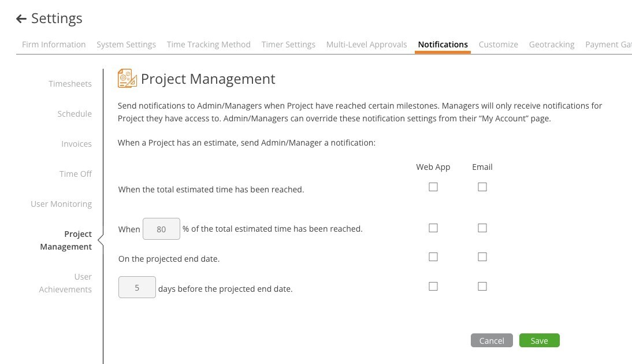Click "When the total estimated time has been reached." text
The width and height of the screenshot is (632, 364).
(x=211, y=190)
